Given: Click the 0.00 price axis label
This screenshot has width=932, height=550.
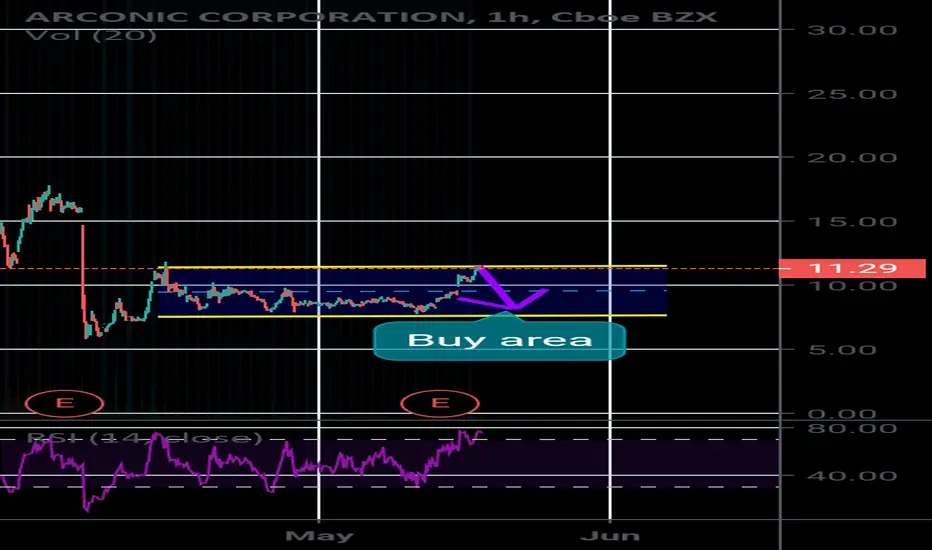Looking at the screenshot, I should coord(842,413).
